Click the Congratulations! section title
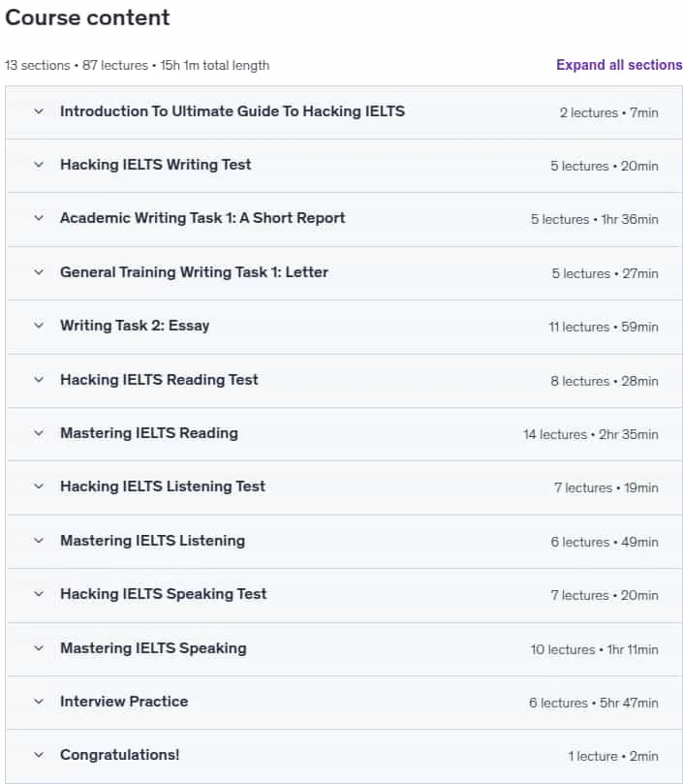This screenshot has height=784, width=683. (x=119, y=755)
